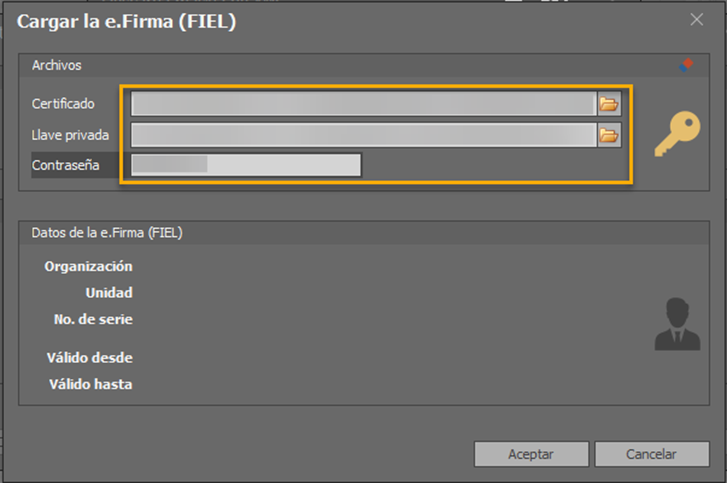This screenshot has height=483, width=727.
Task: Click the No. de serie label
Action: pos(93,320)
